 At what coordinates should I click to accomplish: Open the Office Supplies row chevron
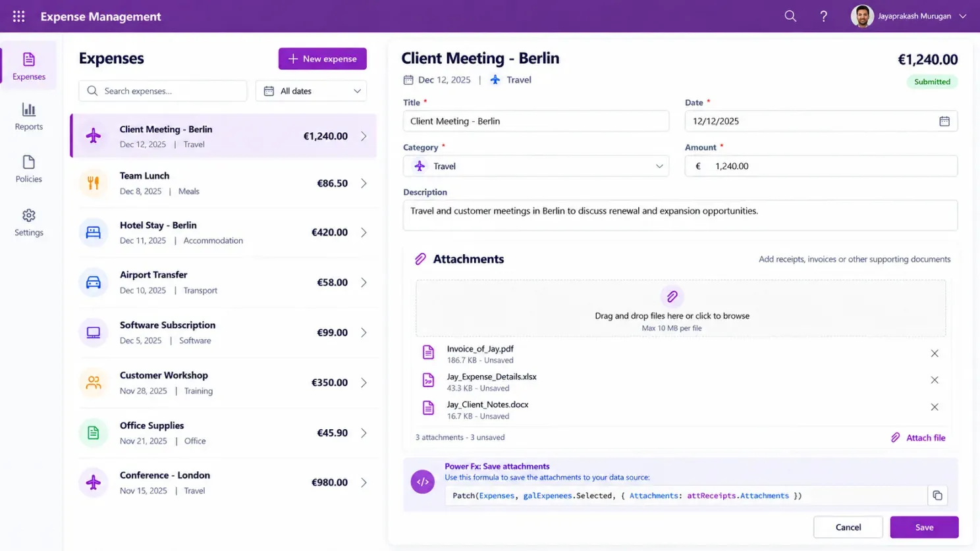pyautogui.click(x=364, y=433)
